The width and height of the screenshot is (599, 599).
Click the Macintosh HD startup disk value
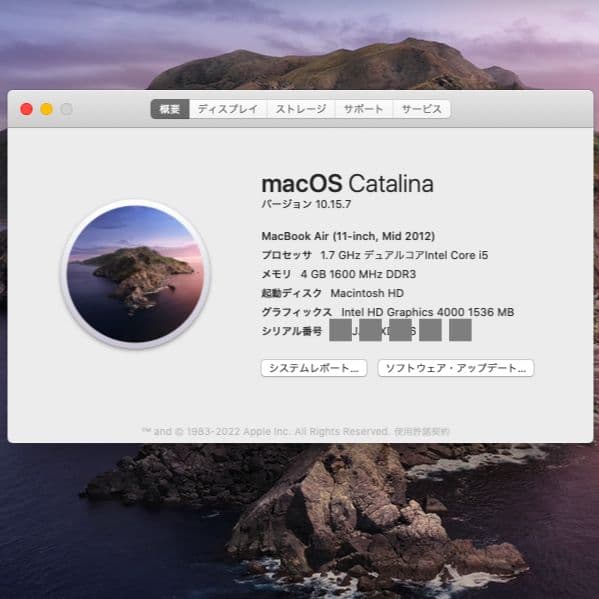coord(367,293)
